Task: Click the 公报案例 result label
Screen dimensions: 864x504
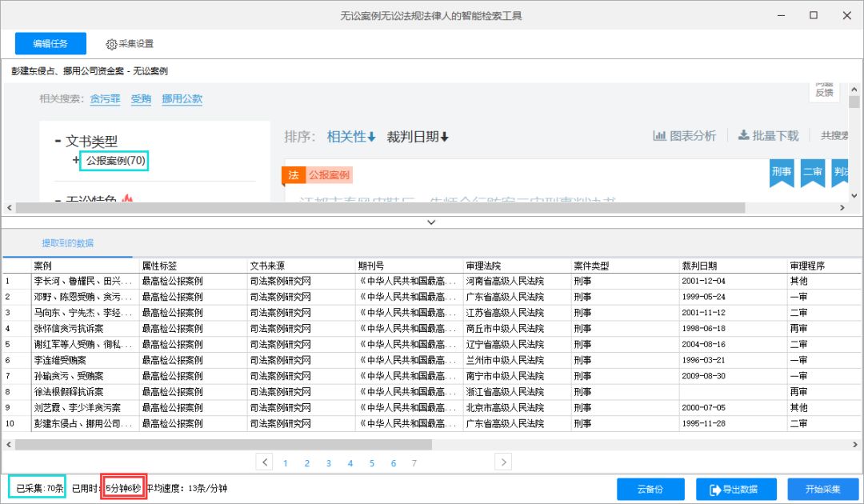Action: (x=329, y=175)
